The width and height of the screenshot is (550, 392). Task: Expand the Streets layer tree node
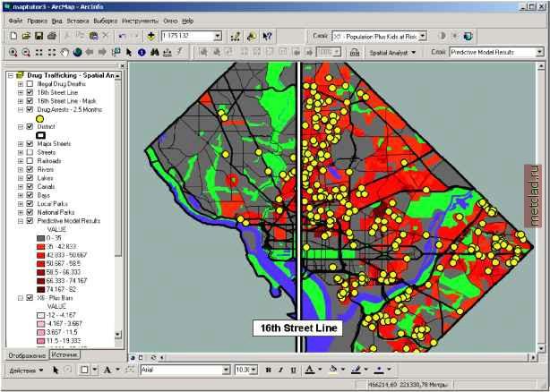[20, 152]
